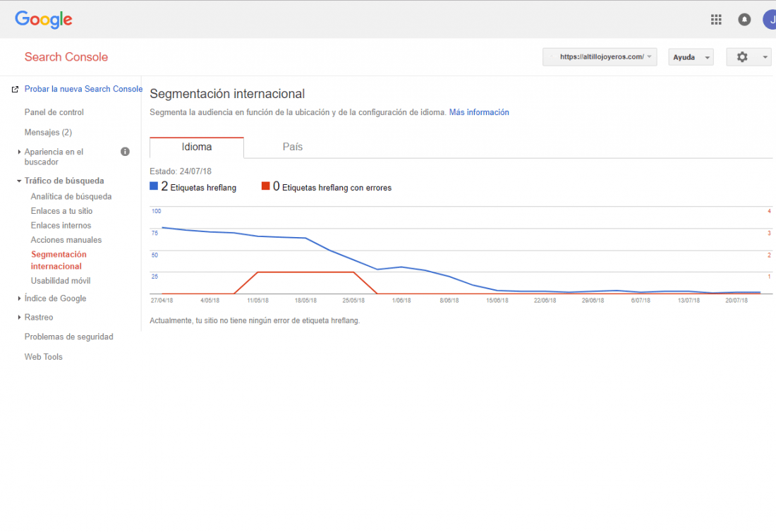Click the red hreflang con errores legend swatch

(266, 186)
